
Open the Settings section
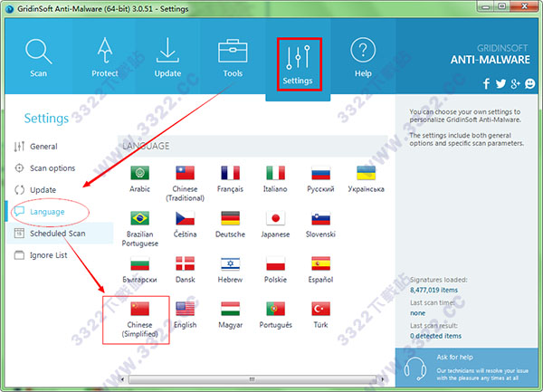298,65
